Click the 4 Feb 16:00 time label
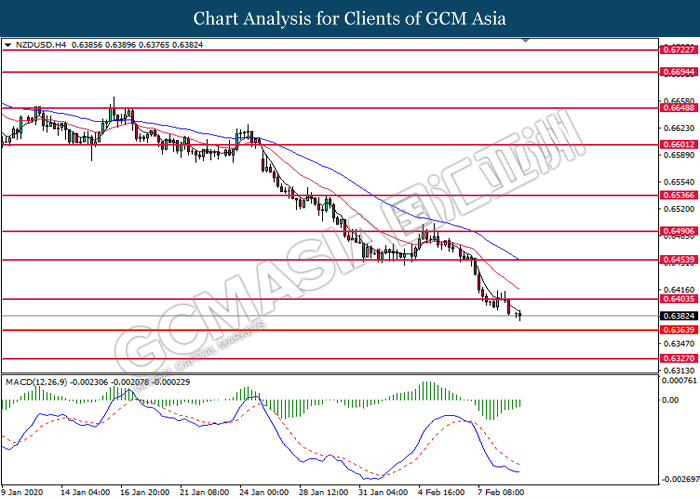The width and height of the screenshot is (700, 500). click(x=441, y=492)
